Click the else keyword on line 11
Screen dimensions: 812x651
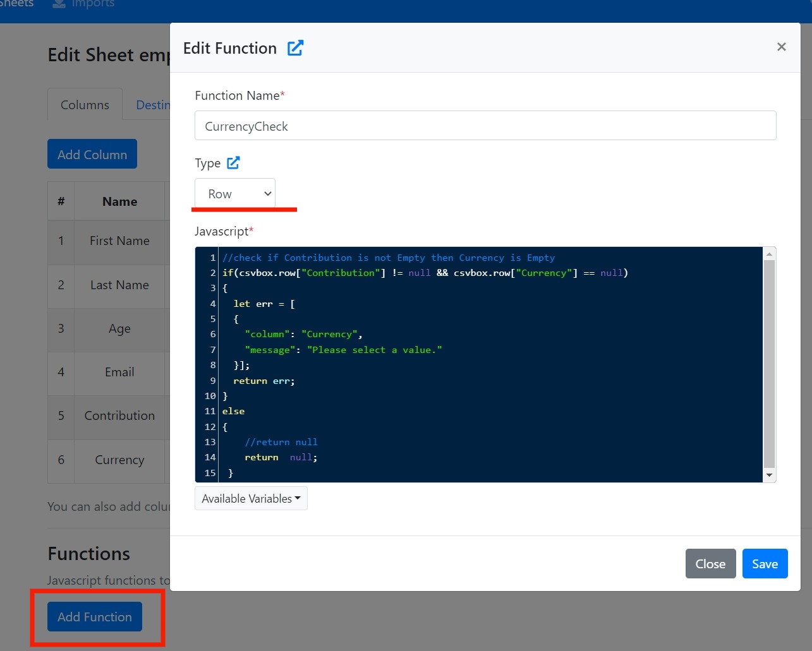pyautogui.click(x=233, y=411)
